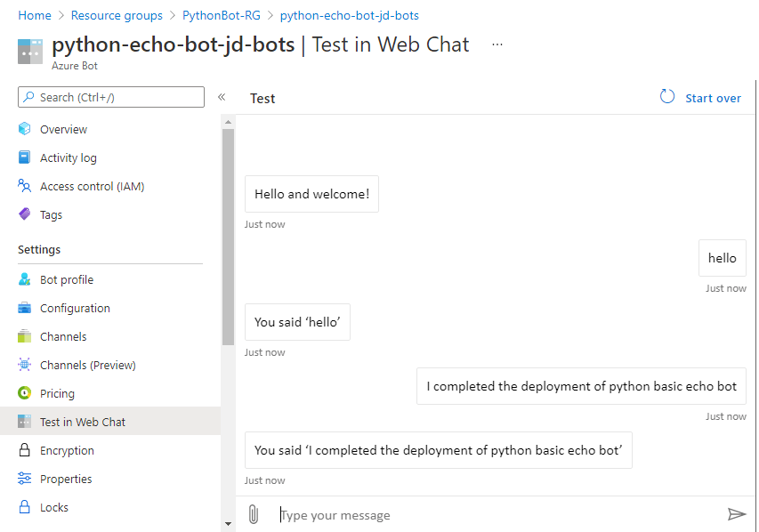Screen dimensions: 759x532
Task: Click the Start over link
Action: (x=713, y=98)
